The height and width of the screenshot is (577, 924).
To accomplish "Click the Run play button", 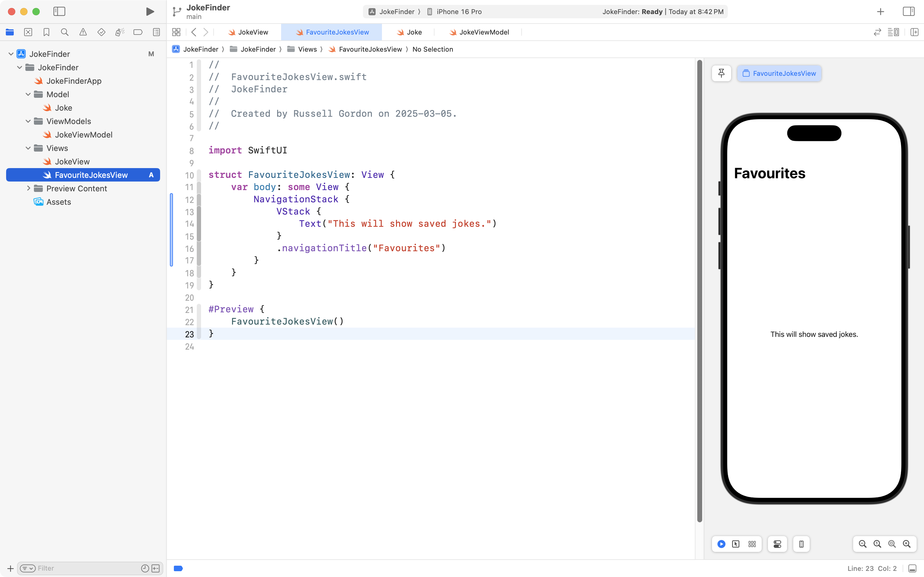I will 150,11.
